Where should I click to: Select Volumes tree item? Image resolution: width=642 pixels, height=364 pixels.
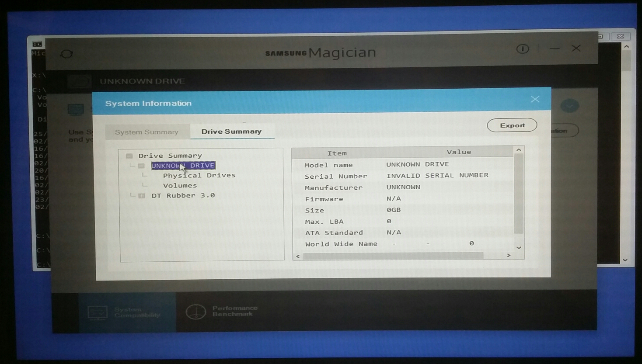point(180,186)
